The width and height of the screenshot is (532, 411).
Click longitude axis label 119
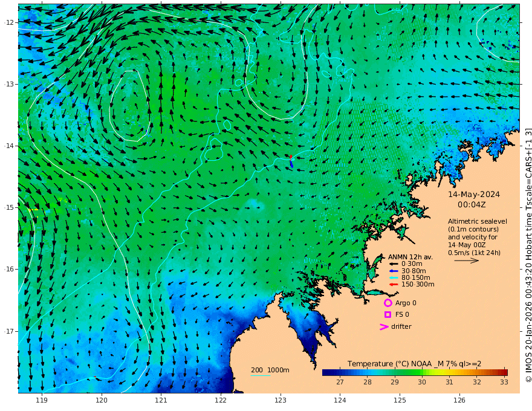[42, 400]
